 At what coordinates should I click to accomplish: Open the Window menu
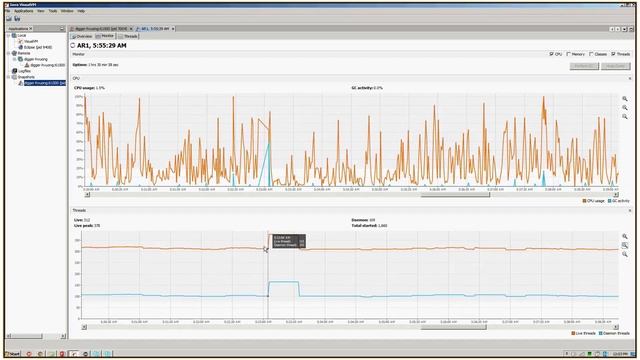[x=67, y=11]
